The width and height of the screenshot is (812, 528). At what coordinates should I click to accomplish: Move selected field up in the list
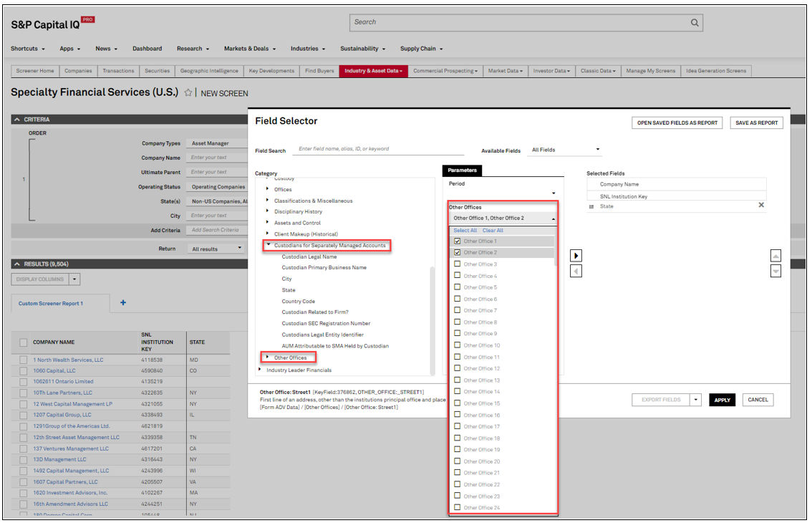[775, 256]
